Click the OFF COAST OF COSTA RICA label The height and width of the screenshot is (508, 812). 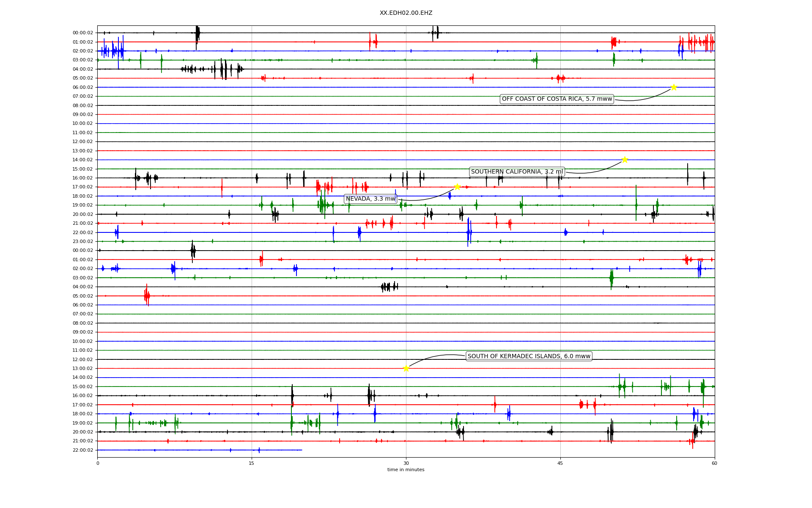pyautogui.click(x=557, y=99)
